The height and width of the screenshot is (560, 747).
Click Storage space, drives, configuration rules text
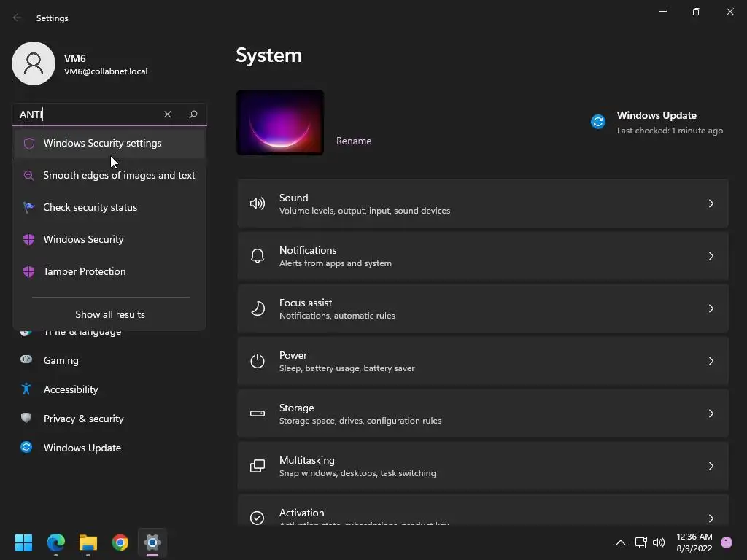(360, 421)
